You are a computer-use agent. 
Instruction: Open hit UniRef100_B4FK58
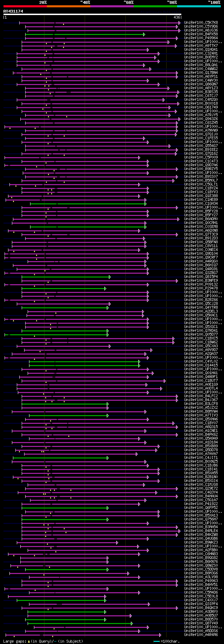tap(201, 34)
